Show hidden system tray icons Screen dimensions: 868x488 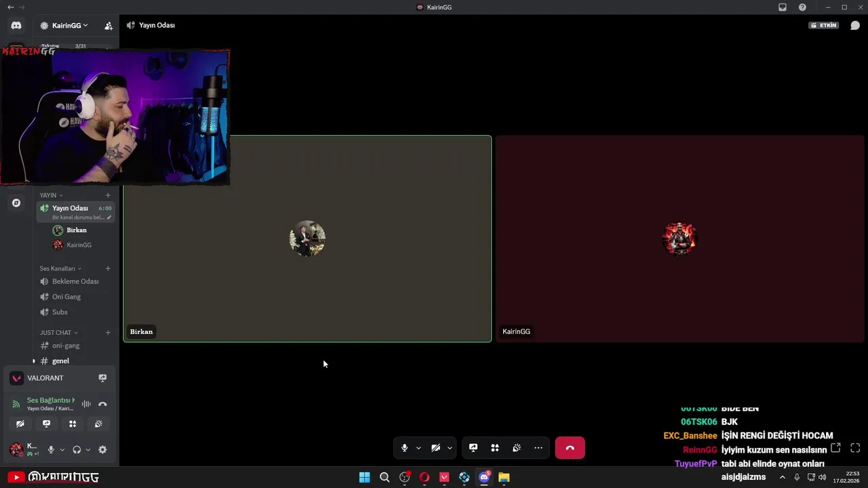tap(782, 477)
